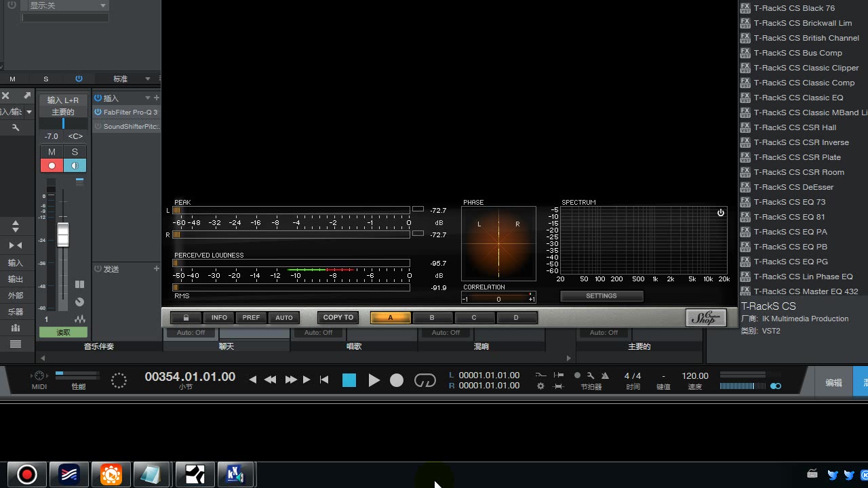The image size is (868, 488).
Task: Open the metronome wrench settings icon
Action: 591,375
